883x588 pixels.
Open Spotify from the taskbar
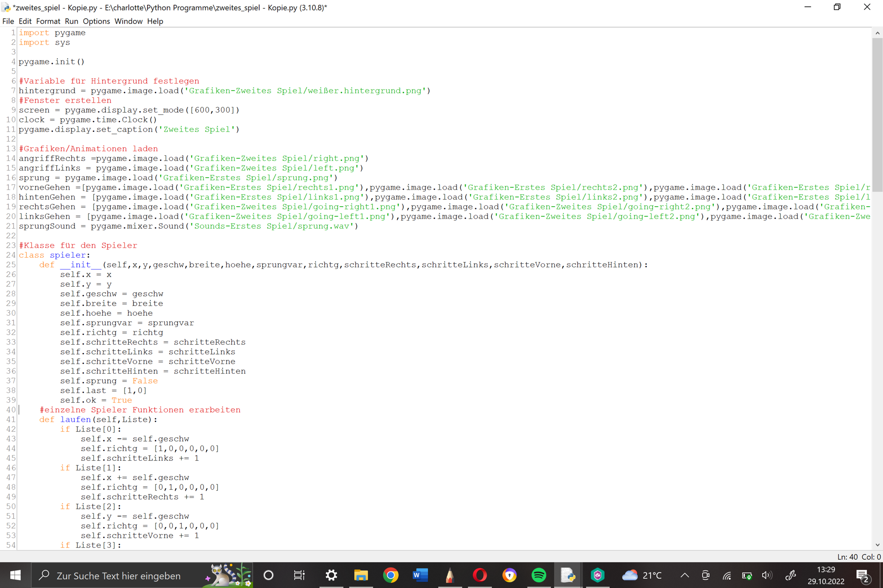[x=539, y=575]
